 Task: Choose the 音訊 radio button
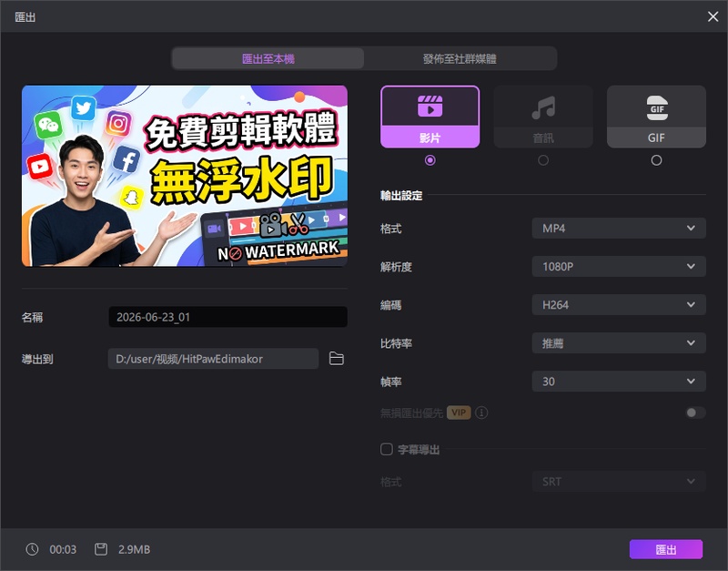pyautogui.click(x=543, y=160)
